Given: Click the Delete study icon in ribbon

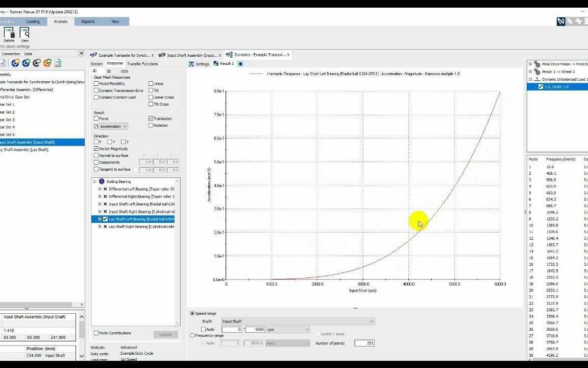Looking at the screenshot, I should pyautogui.click(x=9, y=32).
